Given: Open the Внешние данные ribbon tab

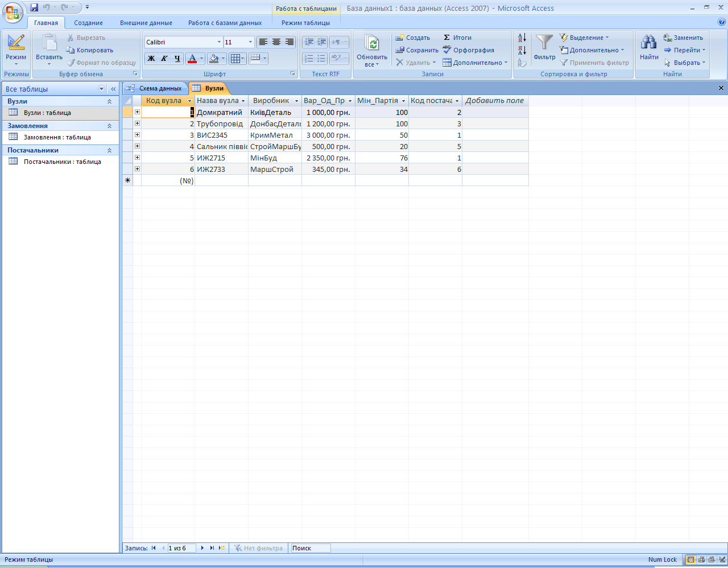Looking at the screenshot, I should coord(146,23).
